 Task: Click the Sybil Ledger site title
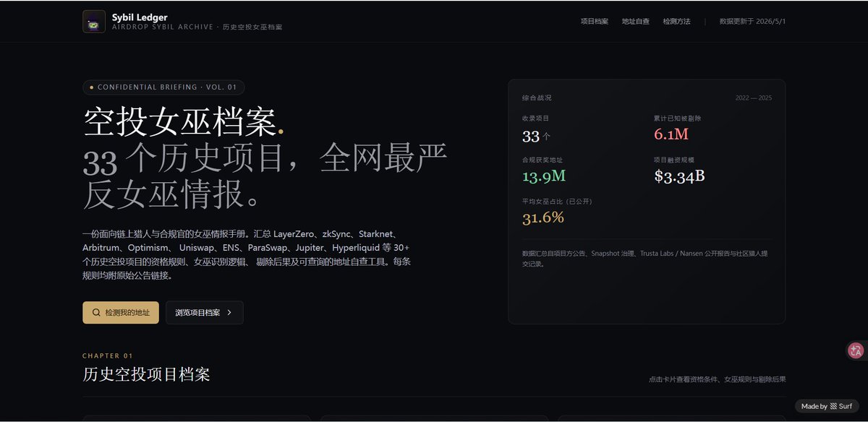pos(140,17)
